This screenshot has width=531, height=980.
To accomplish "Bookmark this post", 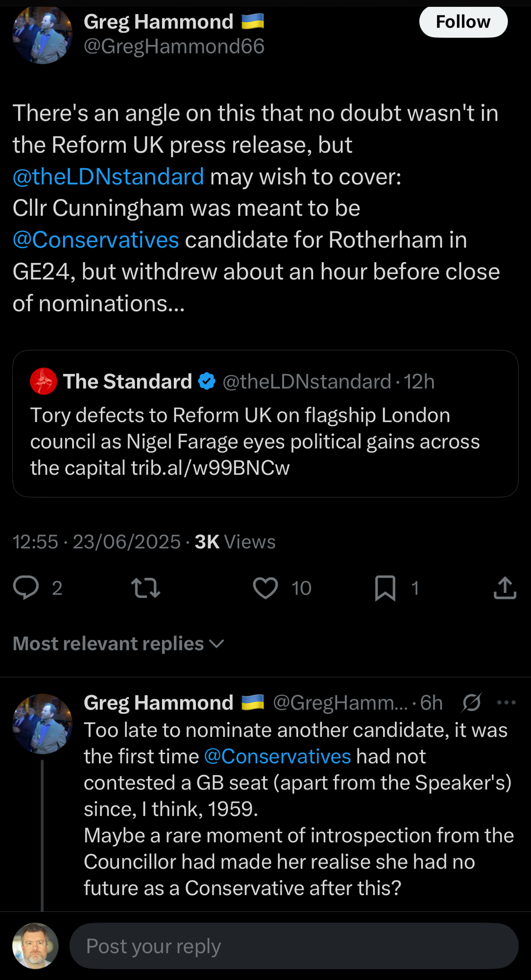I will tap(385, 588).
